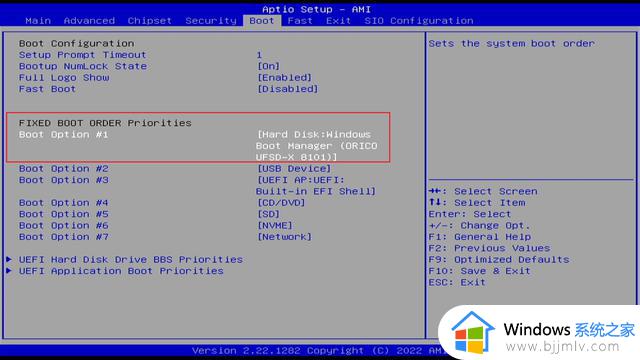This screenshot has height=360, width=640.
Task: Switch to the Exit tab
Action: pos(338,20)
